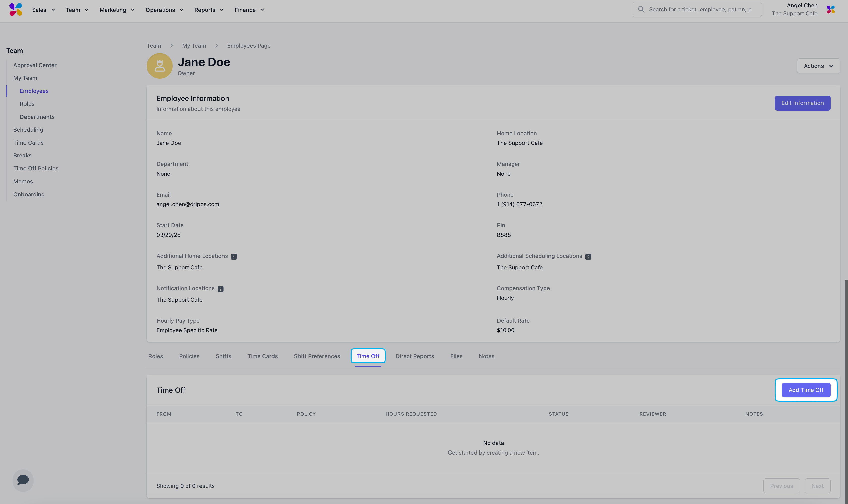The width and height of the screenshot is (848, 504).
Task: Open the Actions dropdown
Action: point(818,66)
